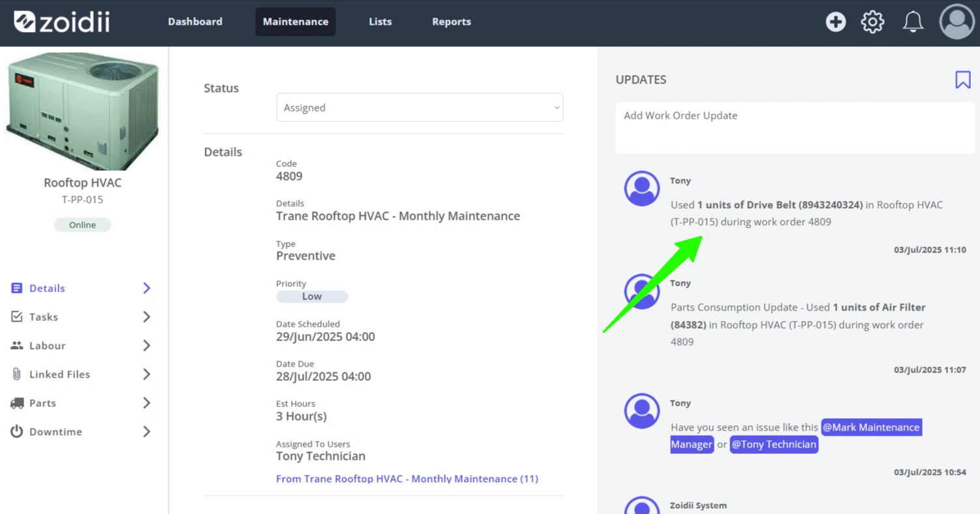The width and height of the screenshot is (980, 514).
Task: Open the Lists menu
Action: tap(380, 22)
